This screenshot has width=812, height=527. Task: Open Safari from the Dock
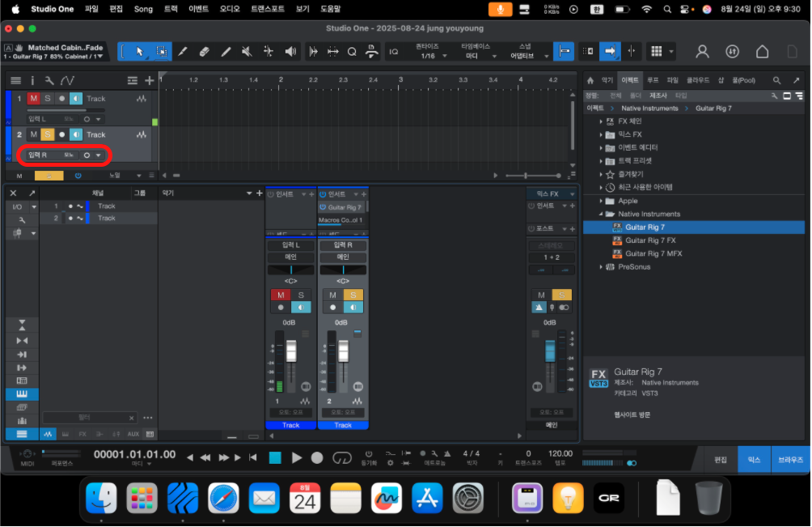[x=224, y=498]
